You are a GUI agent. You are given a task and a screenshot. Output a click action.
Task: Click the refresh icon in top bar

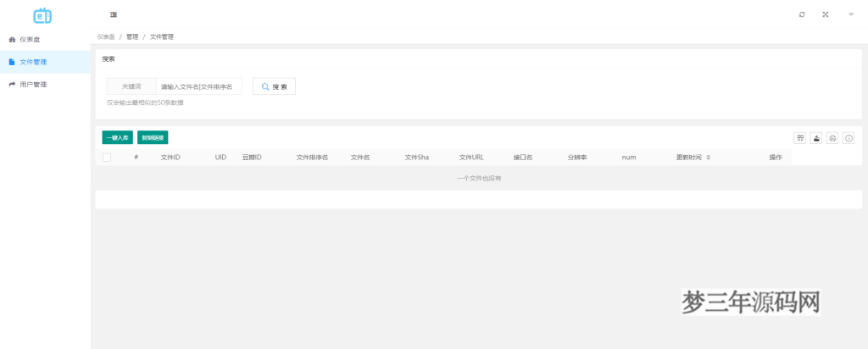802,14
